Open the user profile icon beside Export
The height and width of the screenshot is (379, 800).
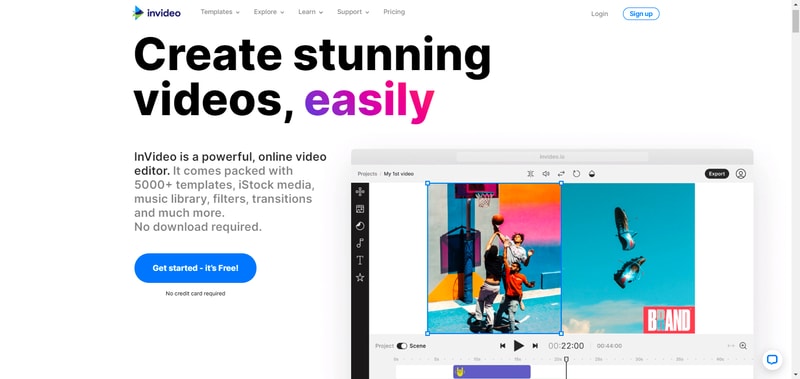[741, 174]
